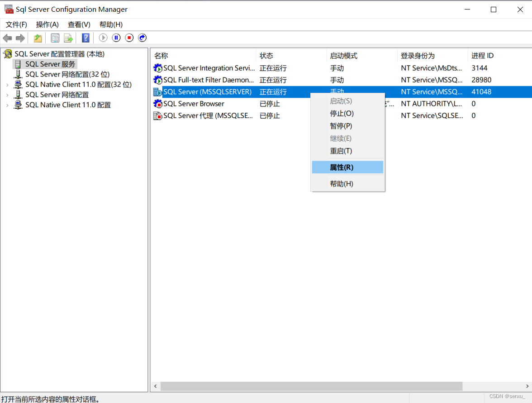The height and width of the screenshot is (403, 532).
Task: Choose 启动(S) in the context menu
Action: tap(348, 101)
